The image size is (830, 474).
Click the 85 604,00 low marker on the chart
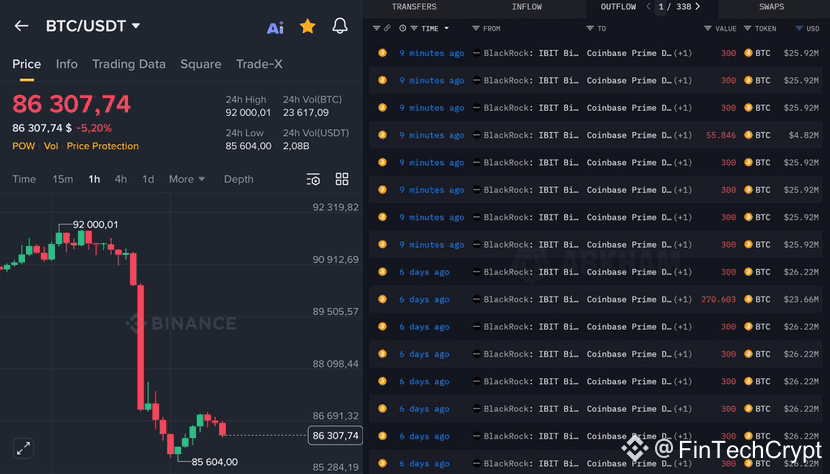click(x=214, y=462)
